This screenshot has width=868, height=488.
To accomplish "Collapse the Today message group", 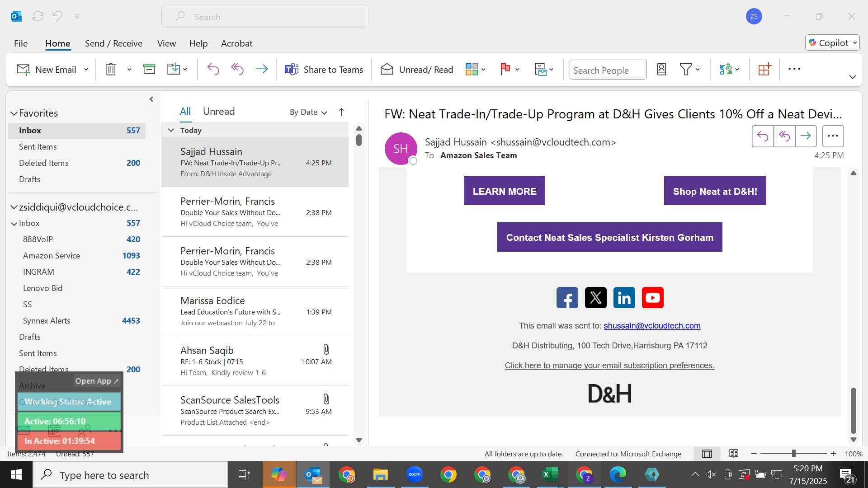I will point(171,130).
